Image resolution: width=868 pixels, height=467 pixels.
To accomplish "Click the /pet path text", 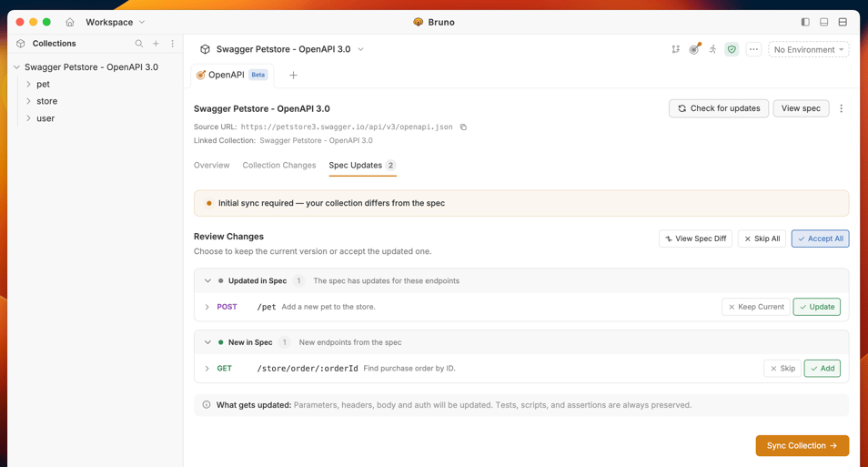I will [x=267, y=307].
